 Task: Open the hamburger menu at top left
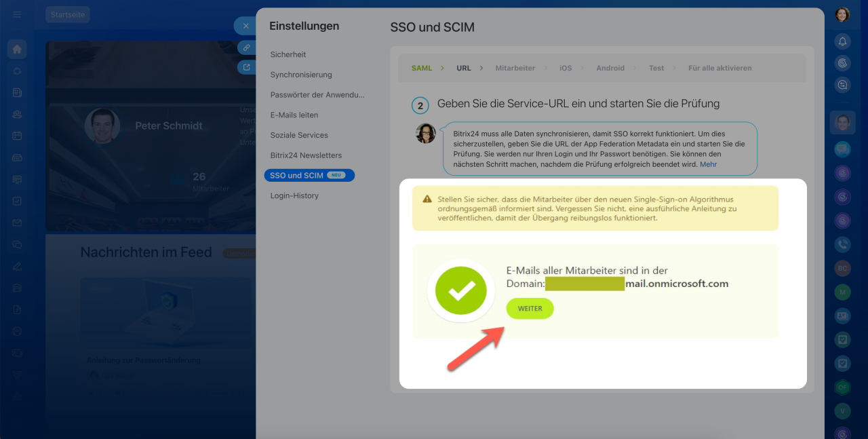pos(17,14)
